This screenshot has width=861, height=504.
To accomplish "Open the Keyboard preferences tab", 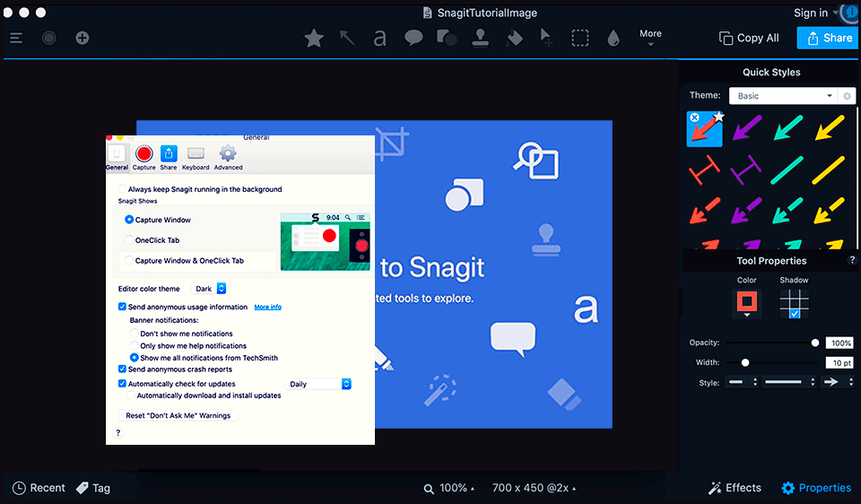I will [196, 158].
